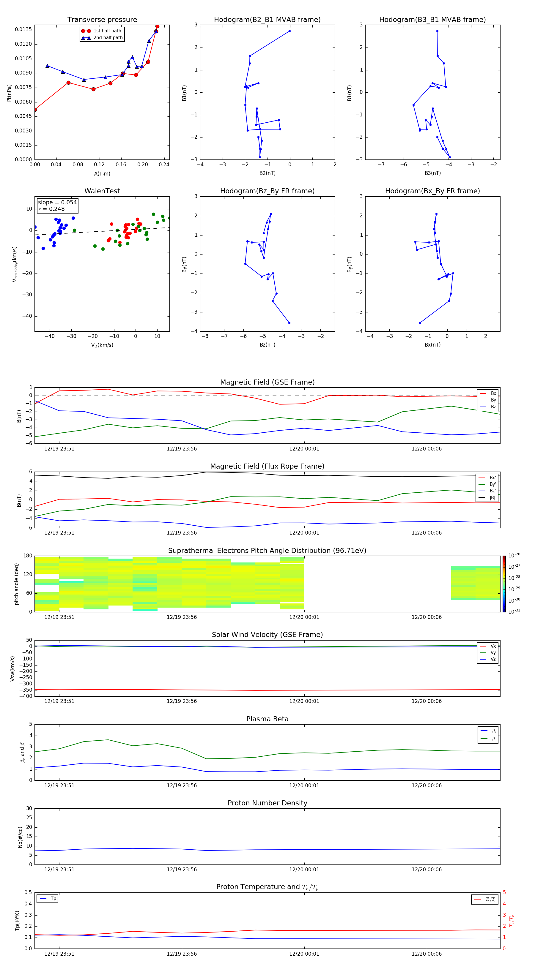Click '12/20 00:06' tick in Plasma Beta panel
The height and width of the screenshot is (980, 535).
(x=427, y=785)
